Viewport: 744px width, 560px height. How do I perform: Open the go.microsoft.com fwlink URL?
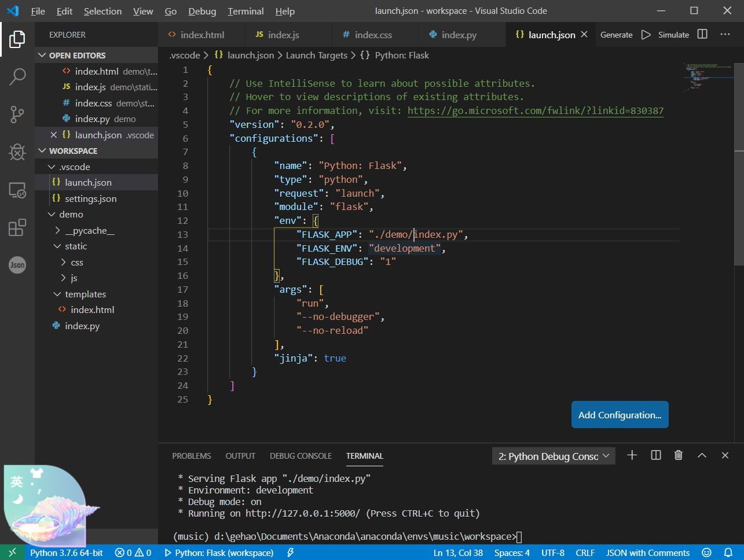point(536,110)
